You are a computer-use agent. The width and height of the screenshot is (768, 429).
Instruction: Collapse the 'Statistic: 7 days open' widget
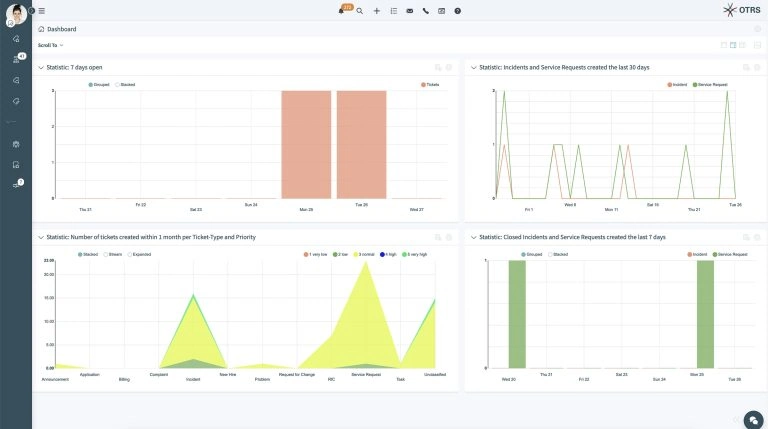point(41,68)
